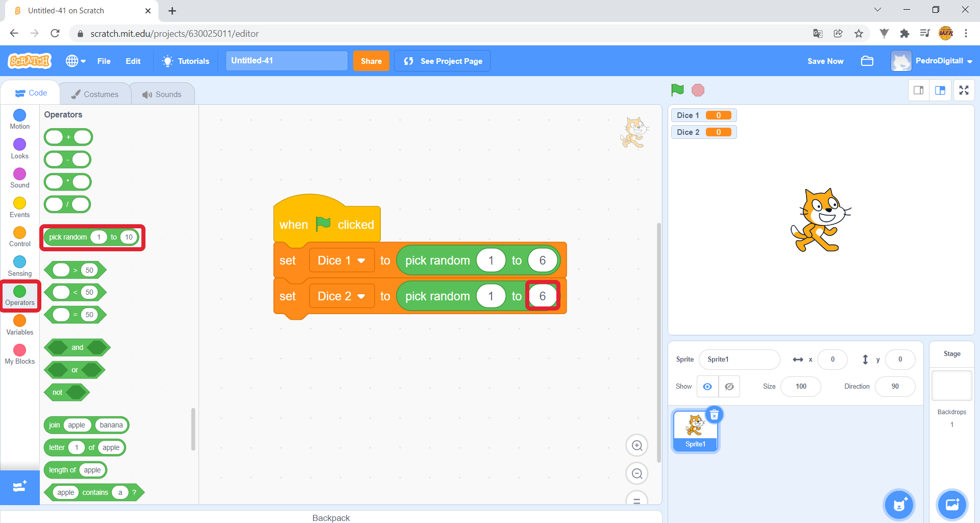Select the Operators block category
980x523 pixels.
(20, 296)
